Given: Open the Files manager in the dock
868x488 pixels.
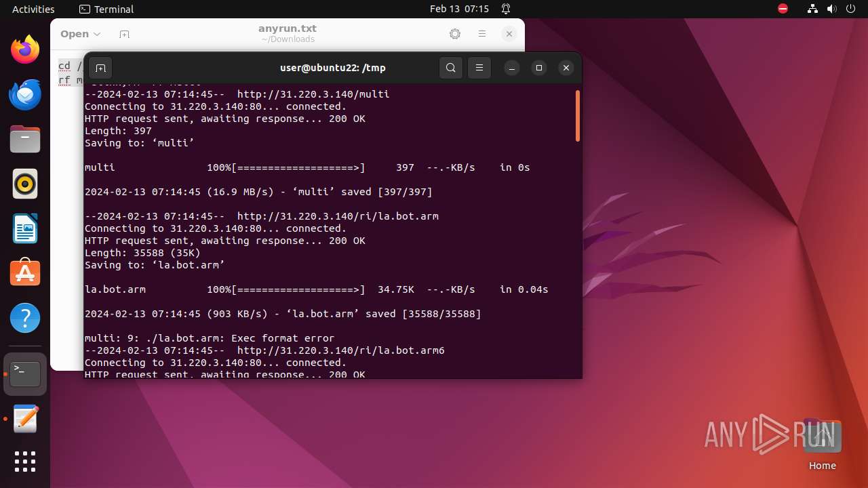Looking at the screenshot, I should pyautogui.click(x=25, y=140).
